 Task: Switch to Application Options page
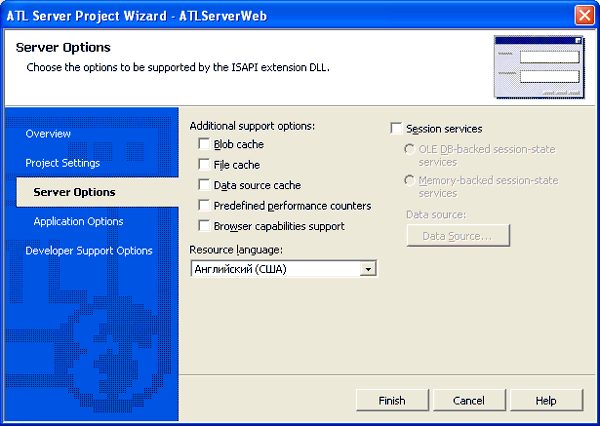click(78, 221)
